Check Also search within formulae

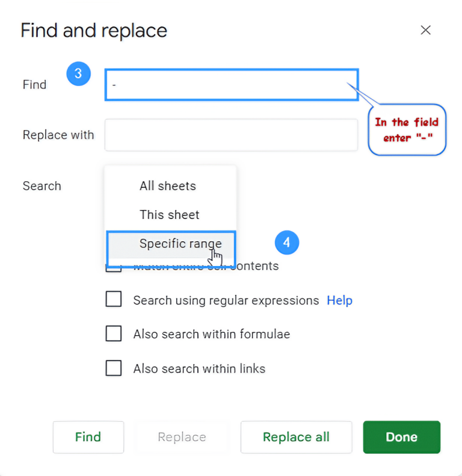[x=114, y=334]
